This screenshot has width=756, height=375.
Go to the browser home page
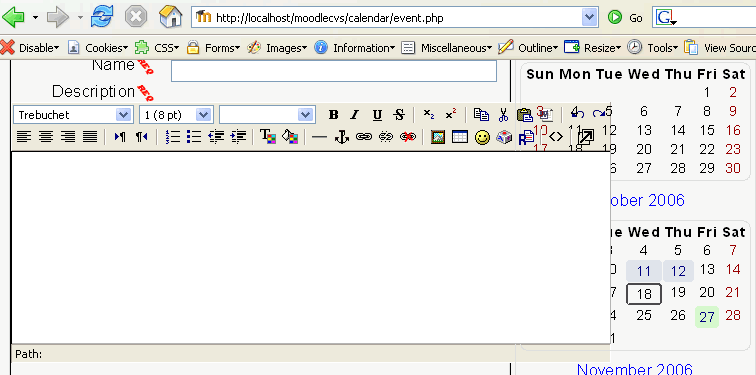[x=171, y=17]
